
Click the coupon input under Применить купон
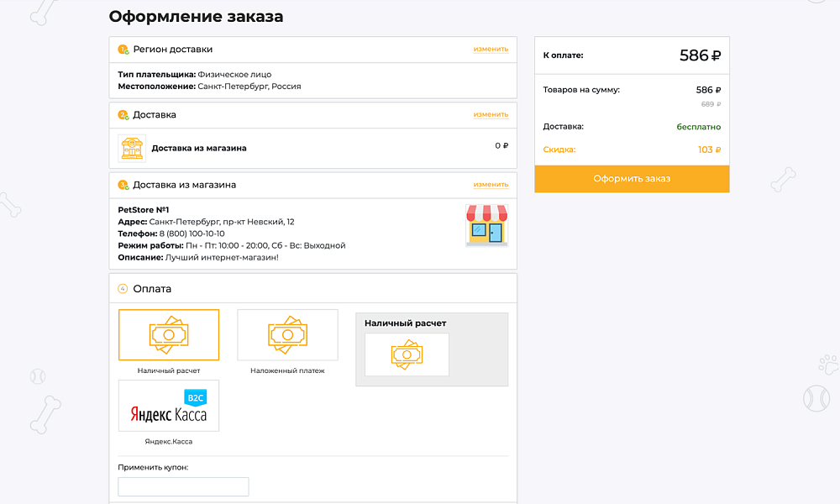pyautogui.click(x=182, y=486)
